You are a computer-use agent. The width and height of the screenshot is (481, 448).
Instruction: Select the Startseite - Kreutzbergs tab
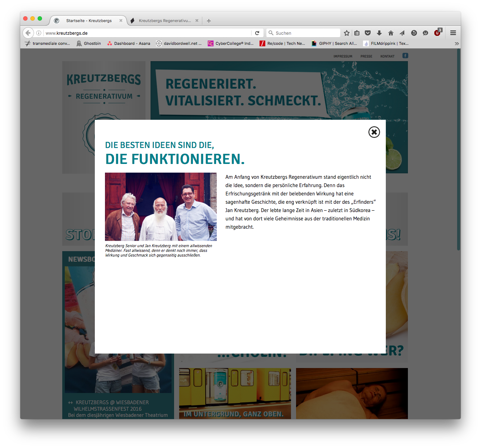[88, 21]
